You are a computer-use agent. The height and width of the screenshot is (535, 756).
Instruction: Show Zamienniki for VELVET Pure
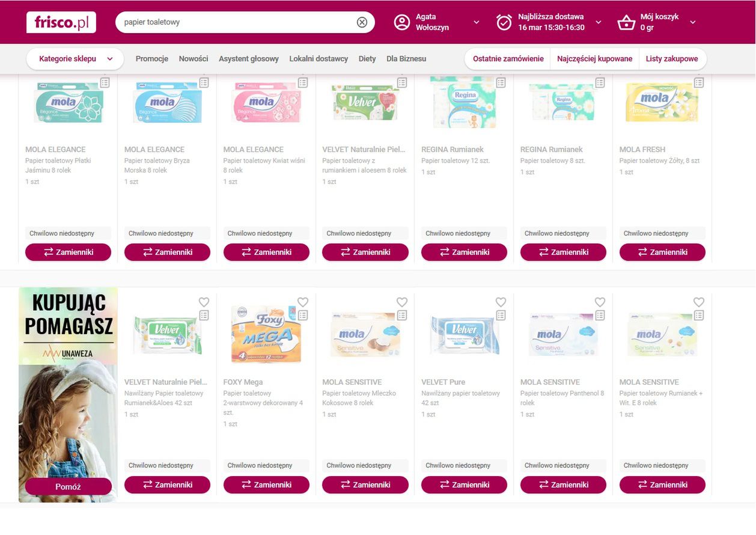(x=464, y=485)
